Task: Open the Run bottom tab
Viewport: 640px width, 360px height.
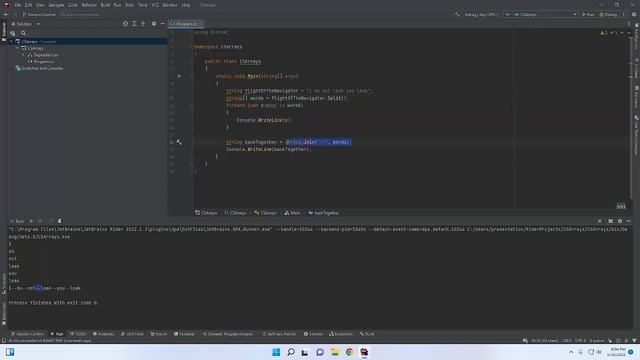Action: click(57, 334)
